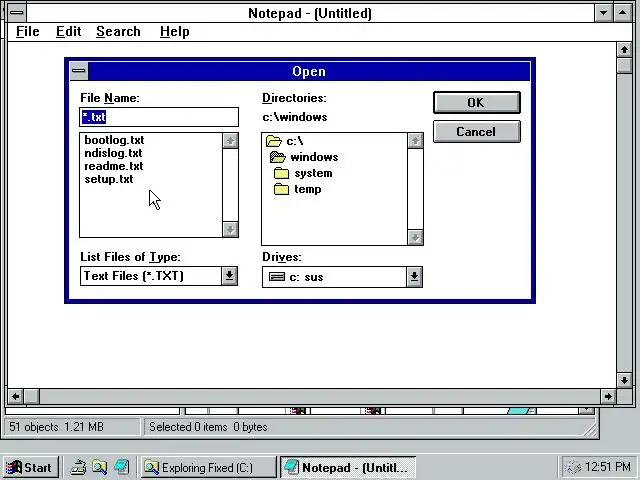This screenshot has height=480, width=640.
Task: Click the 12:51 PM clock
Action: 608,467
